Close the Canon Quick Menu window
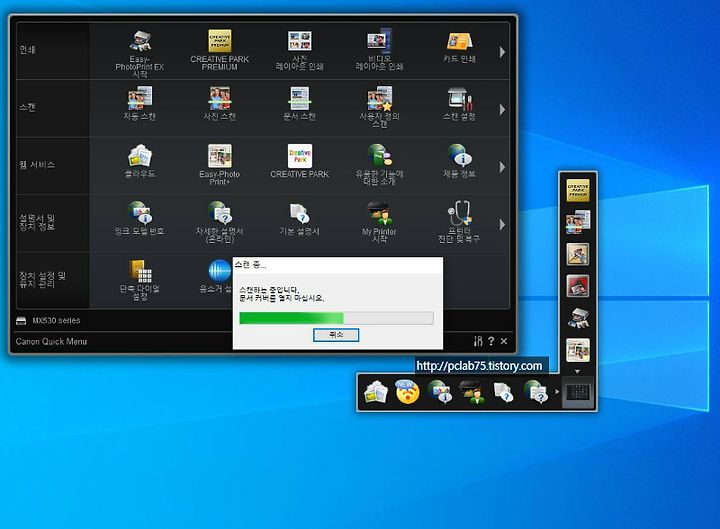The width and height of the screenshot is (720, 529). tap(504, 341)
